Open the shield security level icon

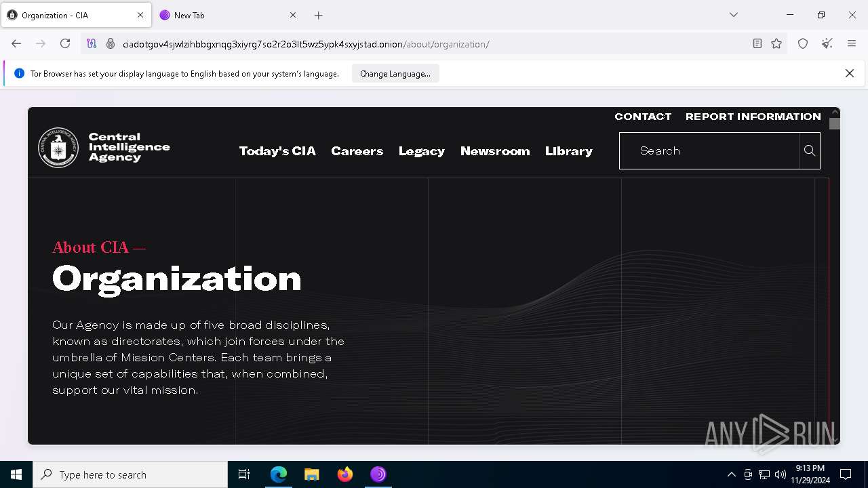[x=803, y=43]
